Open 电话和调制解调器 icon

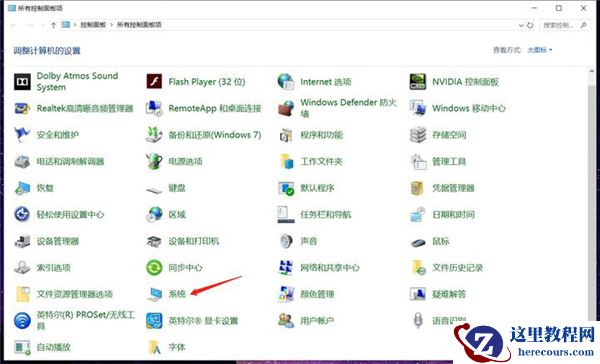pyautogui.click(x=22, y=162)
